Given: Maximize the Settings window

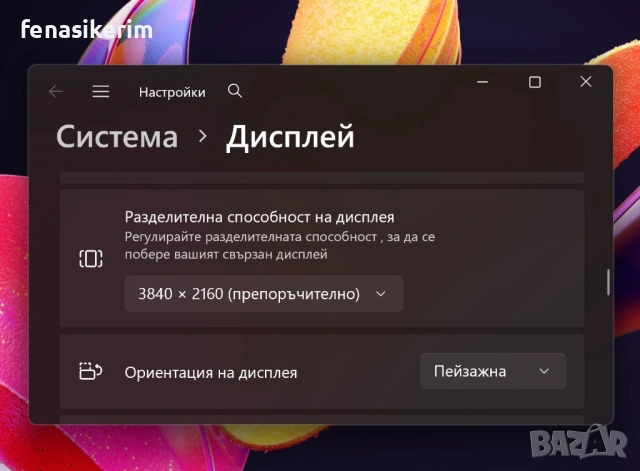Looking at the screenshot, I should click(535, 82).
